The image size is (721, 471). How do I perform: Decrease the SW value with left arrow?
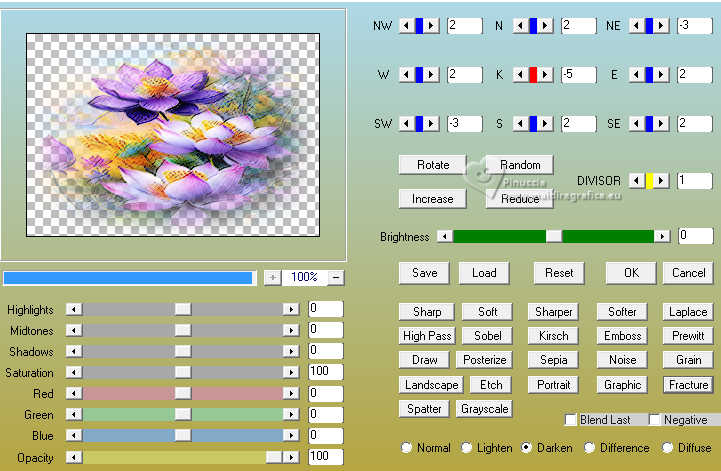[x=407, y=123]
